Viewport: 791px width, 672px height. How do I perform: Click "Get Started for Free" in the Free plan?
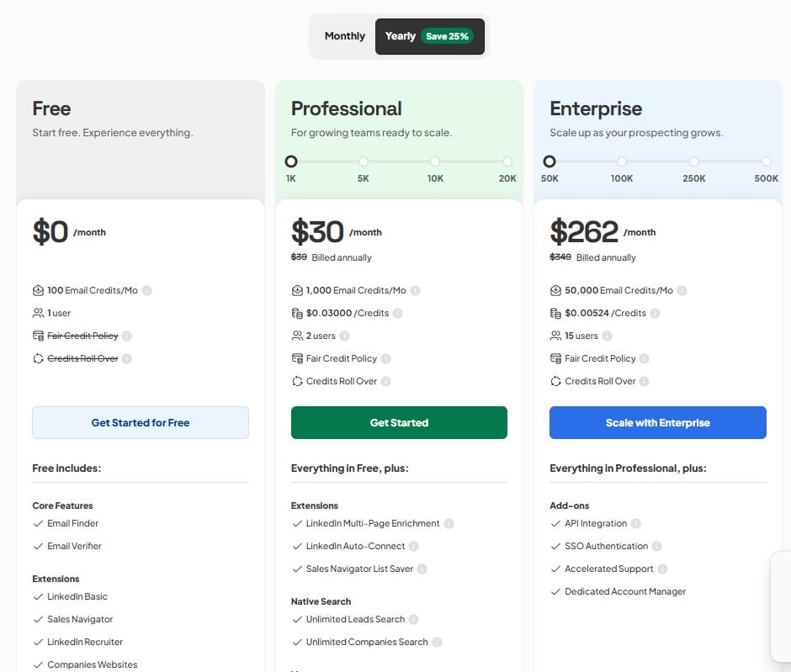tap(140, 422)
